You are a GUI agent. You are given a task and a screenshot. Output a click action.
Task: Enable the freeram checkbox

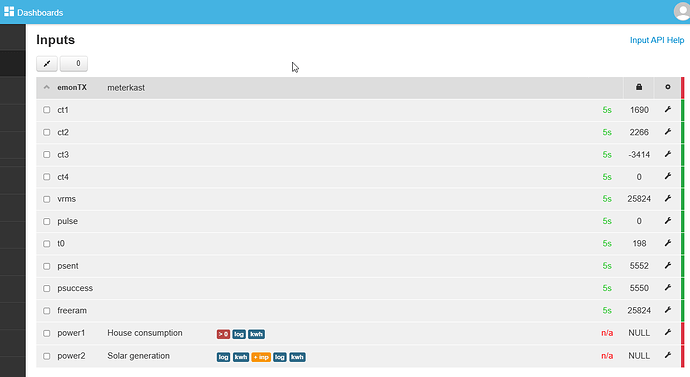click(x=47, y=311)
